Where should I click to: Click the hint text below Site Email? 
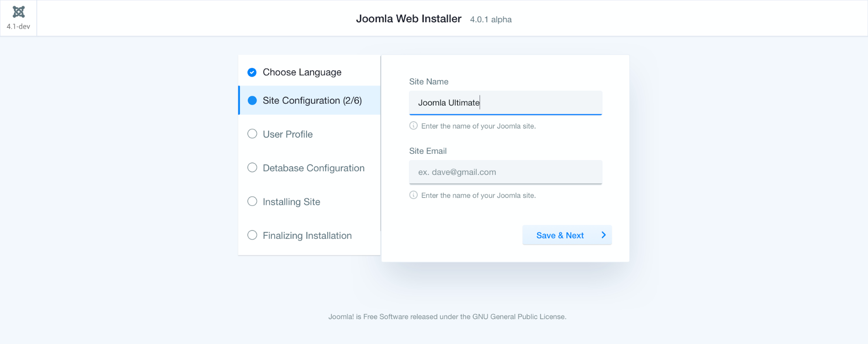click(479, 195)
